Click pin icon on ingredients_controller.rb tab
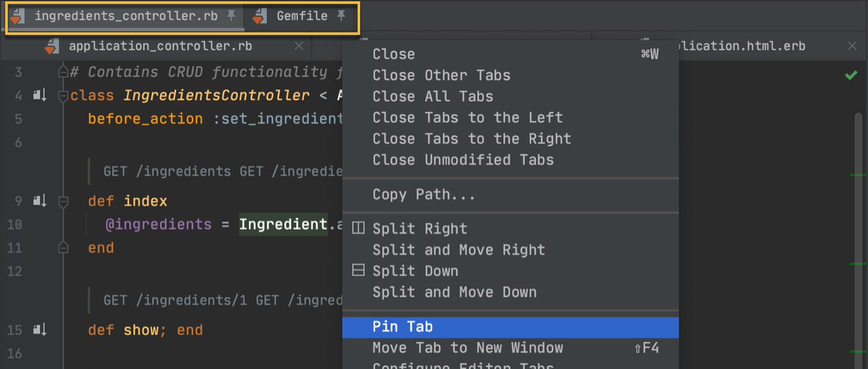Viewport: 868px width, 369px height. point(231,16)
